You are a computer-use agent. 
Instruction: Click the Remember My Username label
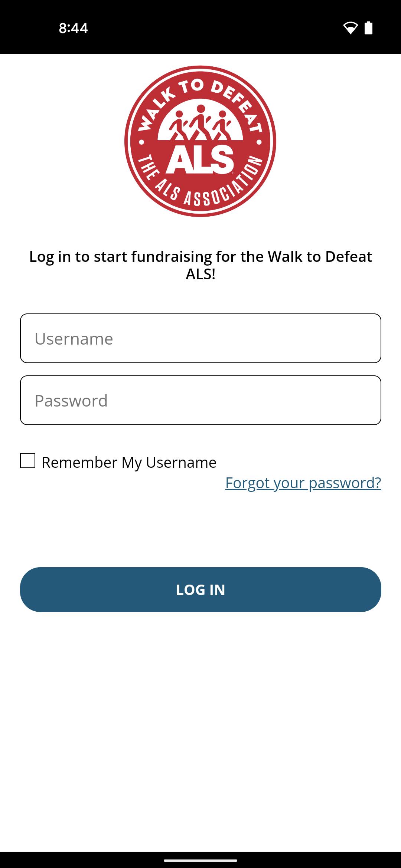(x=129, y=462)
